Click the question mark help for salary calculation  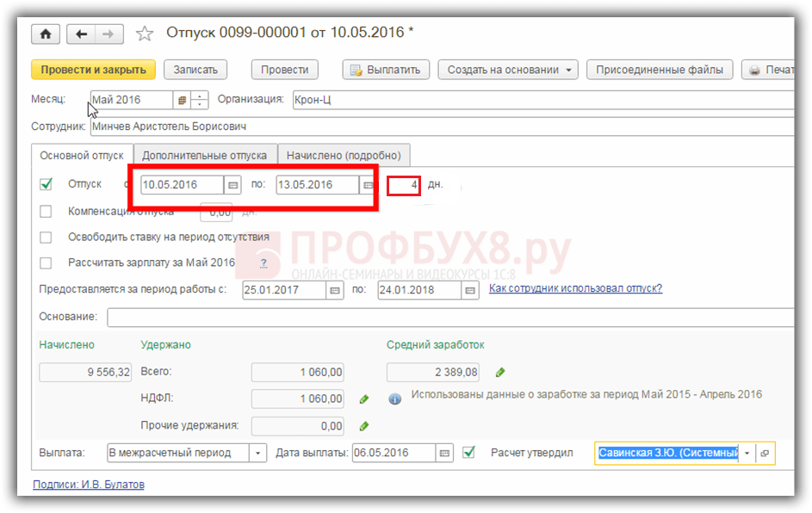(x=263, y=263)
